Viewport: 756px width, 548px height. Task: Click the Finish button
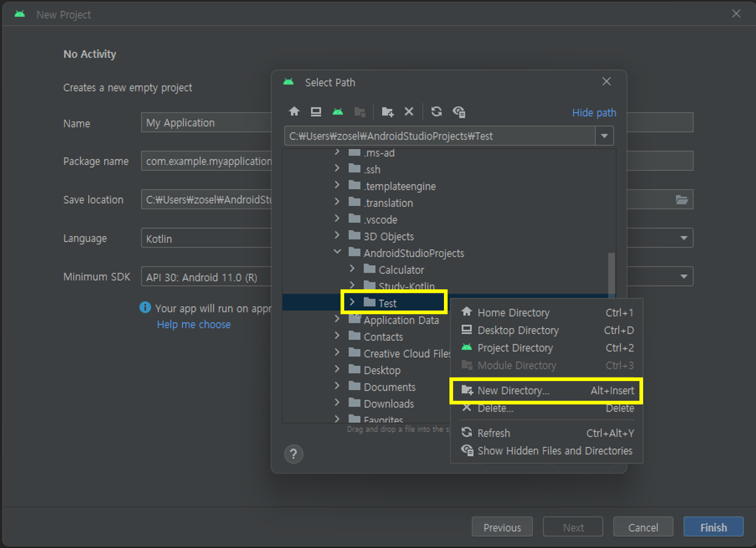713,527
